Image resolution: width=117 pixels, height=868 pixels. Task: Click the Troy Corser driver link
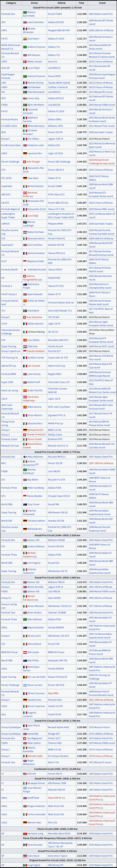click(x=33, y=504)
